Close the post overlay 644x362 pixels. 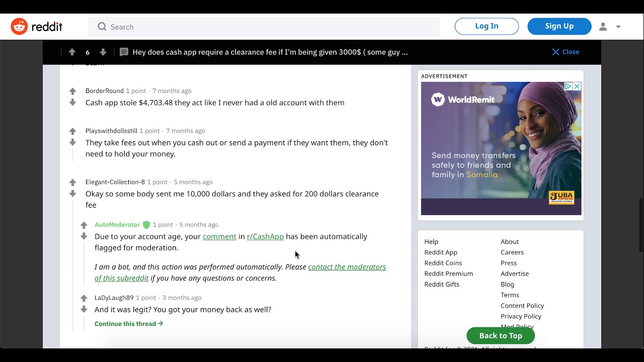pyautogui.click(x=566, y=52)
